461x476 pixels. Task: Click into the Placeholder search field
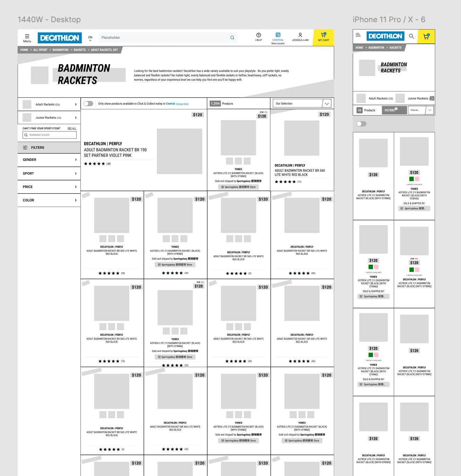point(167,37)
